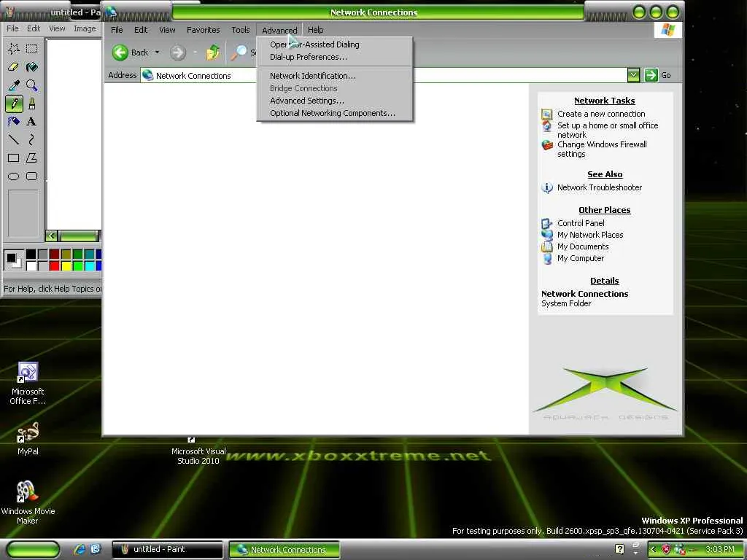Select the Pick Color eyedropper tool
The image size is (747, 560).
click(x=13, y=85)
